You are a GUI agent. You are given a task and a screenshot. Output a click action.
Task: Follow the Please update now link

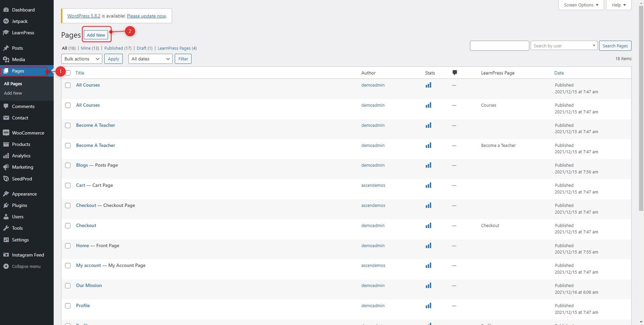point(146,16)
